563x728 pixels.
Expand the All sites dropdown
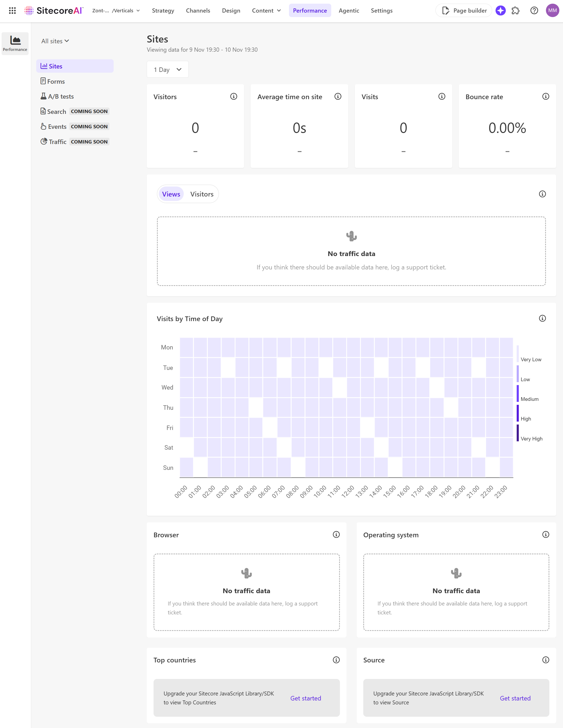[55, 41]
